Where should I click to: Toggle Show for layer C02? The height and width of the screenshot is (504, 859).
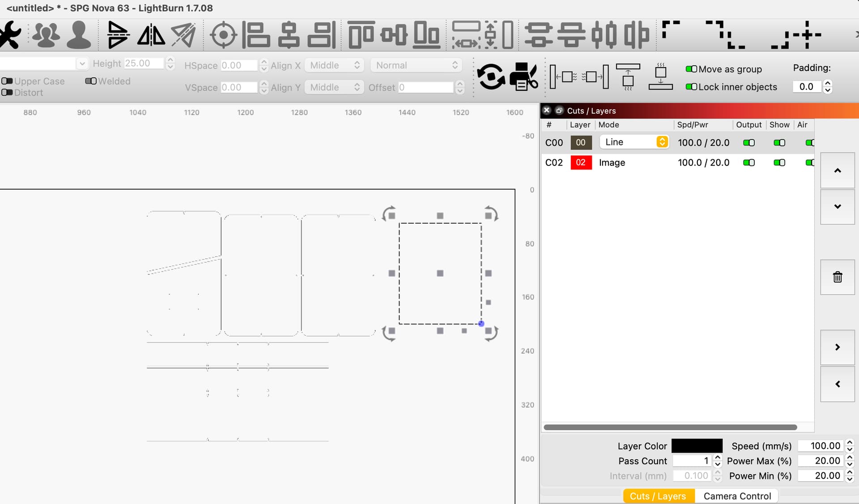coord(779,162)
